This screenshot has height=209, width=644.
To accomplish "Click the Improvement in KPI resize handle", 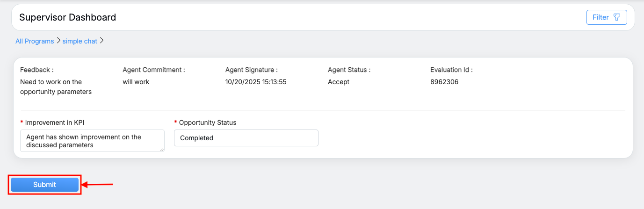I will point(162,150).
